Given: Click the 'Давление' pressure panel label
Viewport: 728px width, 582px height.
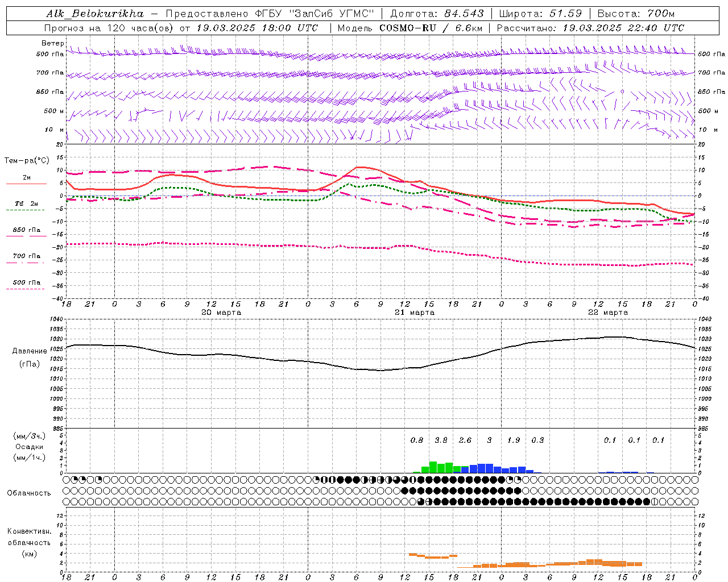Looking at the screenshot, I should pyautogui.click(x=30, y=351).
